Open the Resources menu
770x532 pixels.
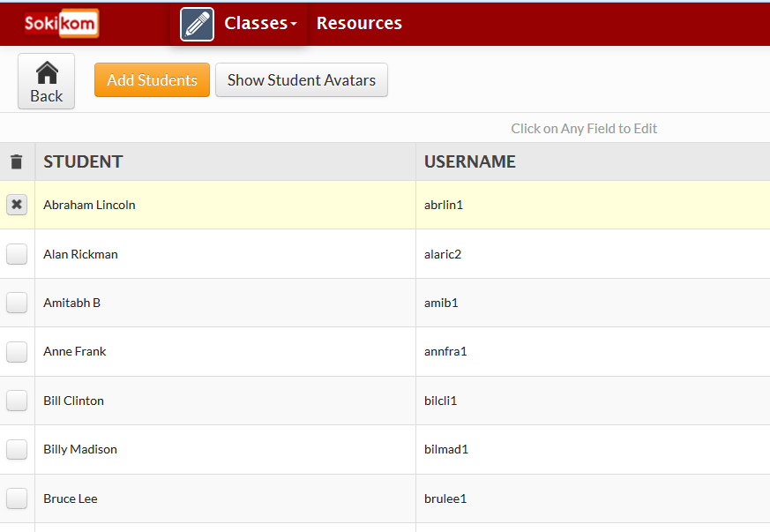tap(359, 24)
